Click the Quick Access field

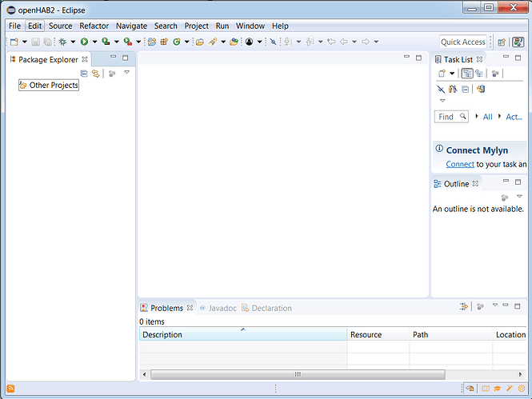click(x=463, y=42)
